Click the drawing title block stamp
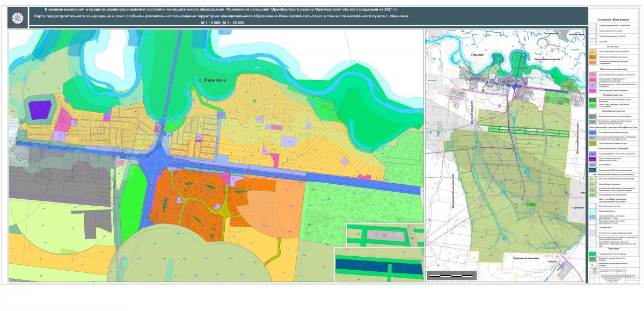 [x=615, y=276]
